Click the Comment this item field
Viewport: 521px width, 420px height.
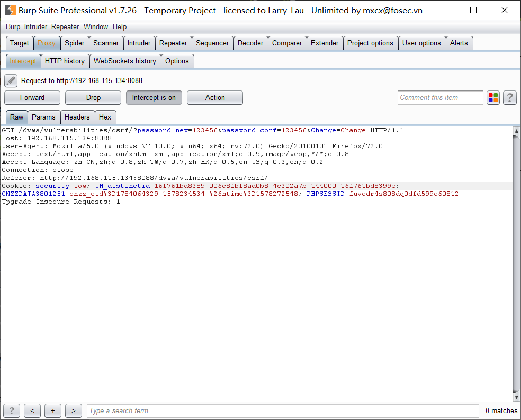point(441,98)
